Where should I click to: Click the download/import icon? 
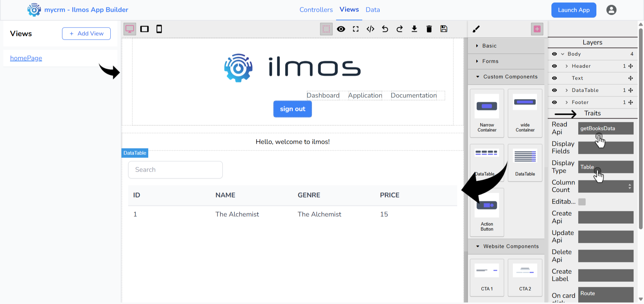[415, 29]
